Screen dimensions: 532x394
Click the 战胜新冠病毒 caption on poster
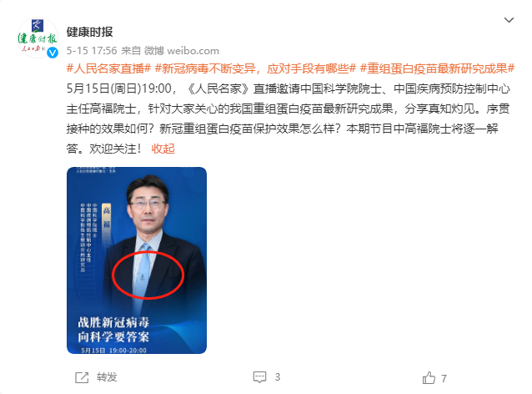pyautogui.click(x=113, y=322)
